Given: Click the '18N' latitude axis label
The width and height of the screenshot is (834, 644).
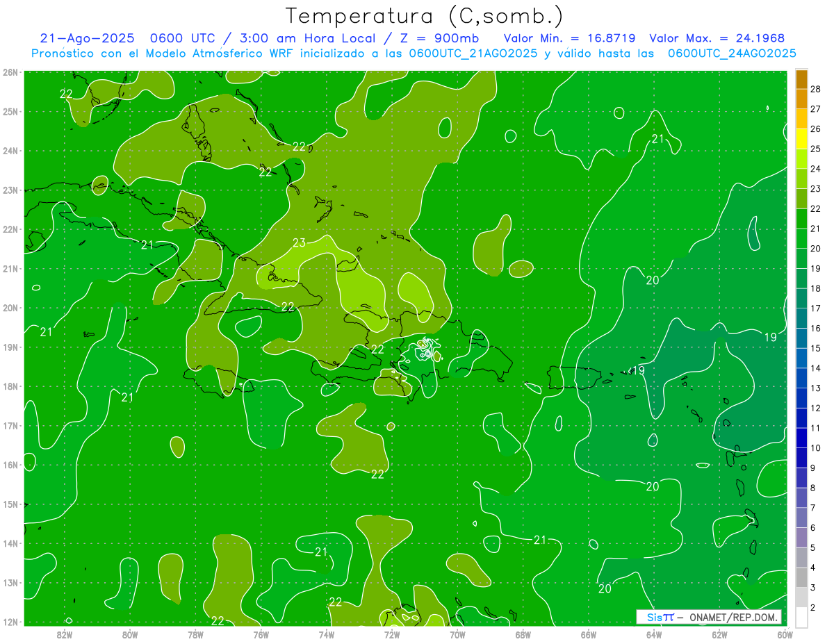Looking at the screenshot, I should [x=10, y=386].
